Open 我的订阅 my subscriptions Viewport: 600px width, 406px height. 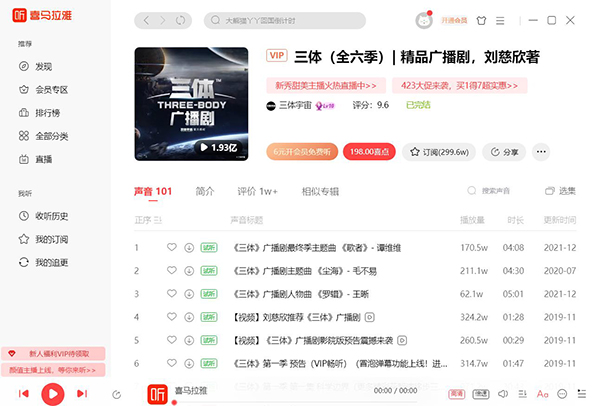(43, 239)
